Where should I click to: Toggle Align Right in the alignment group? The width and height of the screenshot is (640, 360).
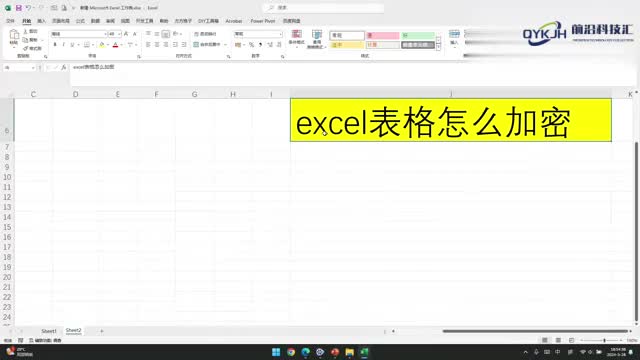166,44
